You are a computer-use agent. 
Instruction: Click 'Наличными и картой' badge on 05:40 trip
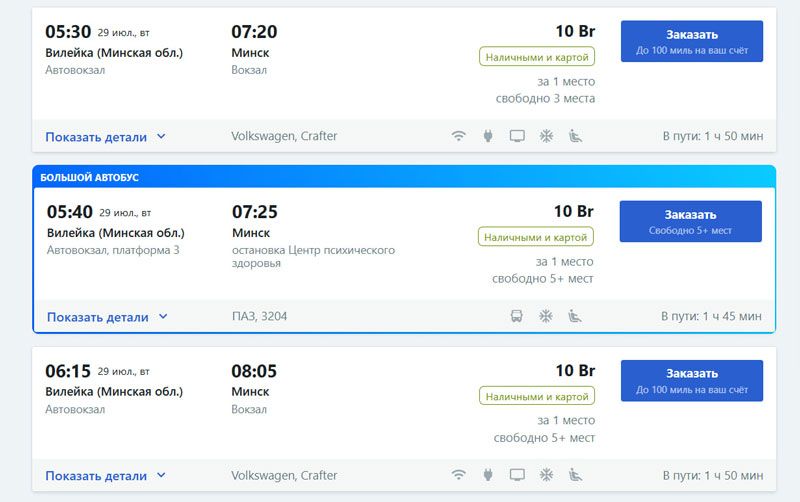(536, 237)
